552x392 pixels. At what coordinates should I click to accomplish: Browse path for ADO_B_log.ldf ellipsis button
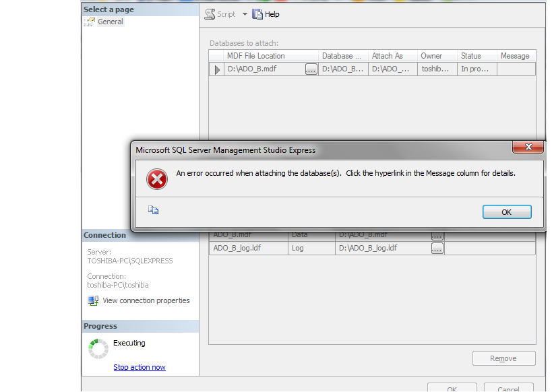437,248
